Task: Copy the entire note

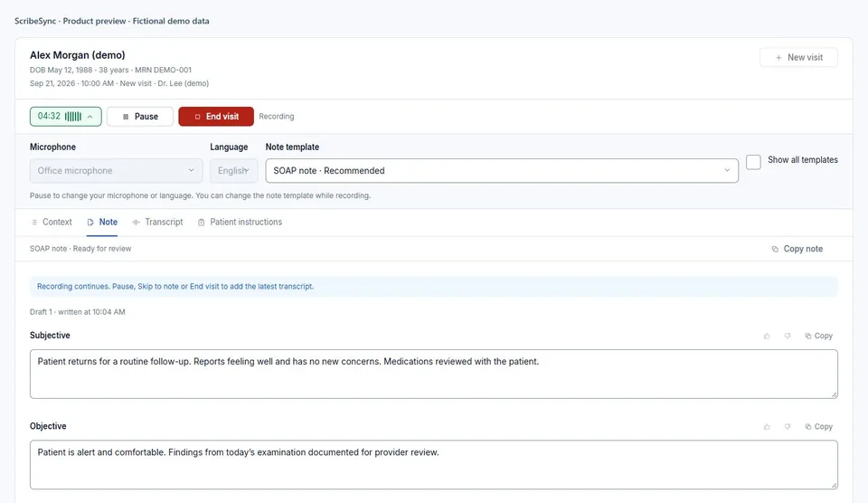Action: [797, 249]
